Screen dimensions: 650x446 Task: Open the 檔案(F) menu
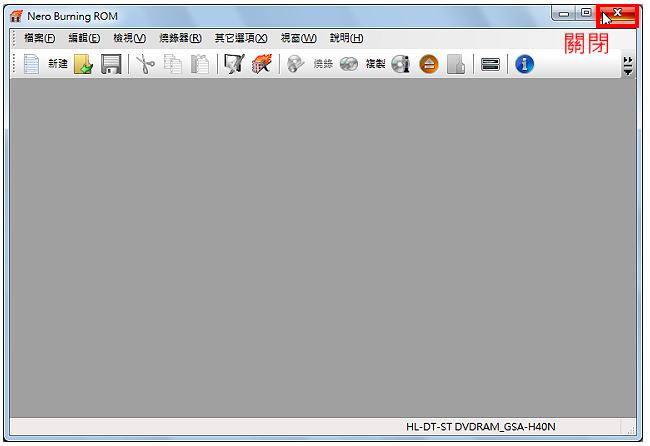point(39,38)
